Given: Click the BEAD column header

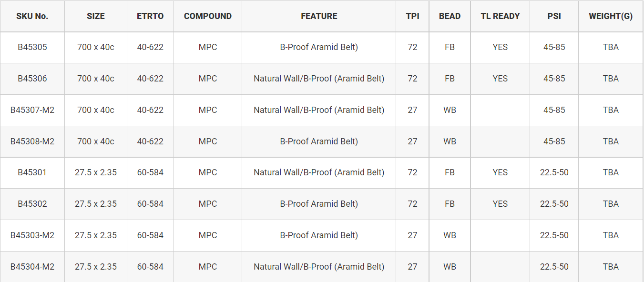Looking at the screenshot, I should click(x=450, y=16).
